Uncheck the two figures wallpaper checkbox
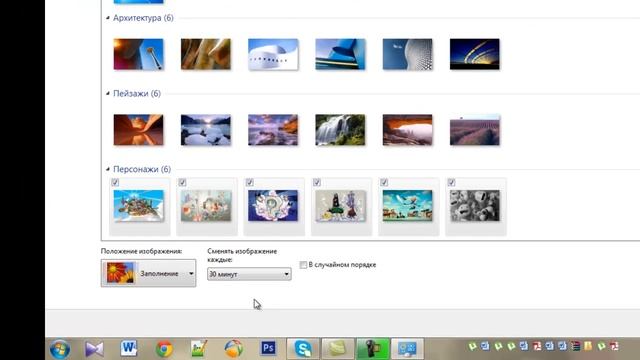Image resolution: width=640 pixels, height=360 pixels. click(x=317, y=182)
